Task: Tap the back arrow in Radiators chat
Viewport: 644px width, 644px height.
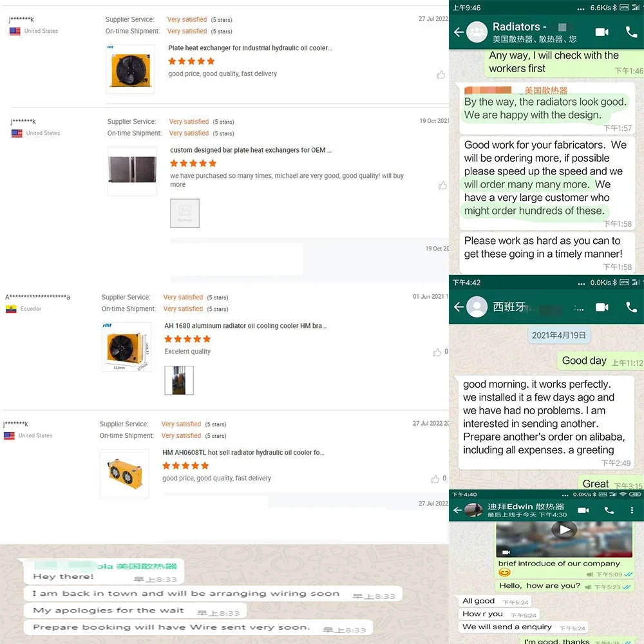Action: click(459, 32)
